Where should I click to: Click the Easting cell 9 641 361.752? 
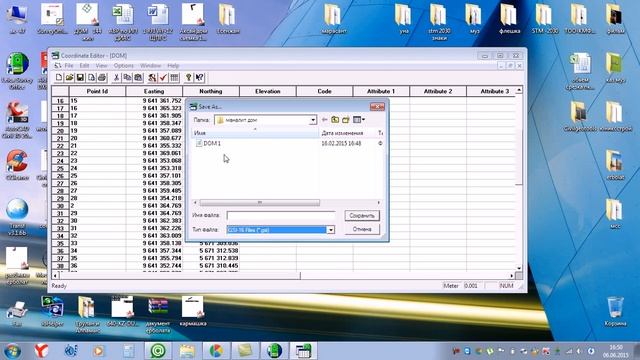154,100
